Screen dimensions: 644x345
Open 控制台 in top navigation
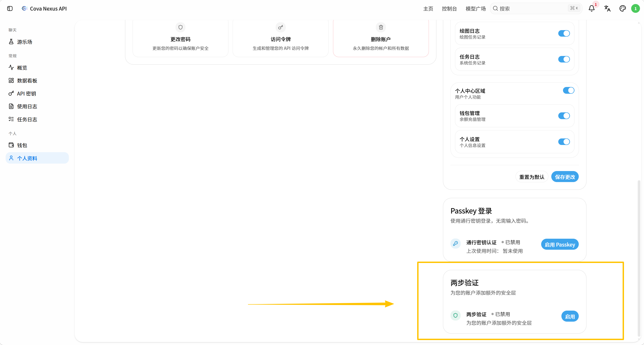pos(449,9)
